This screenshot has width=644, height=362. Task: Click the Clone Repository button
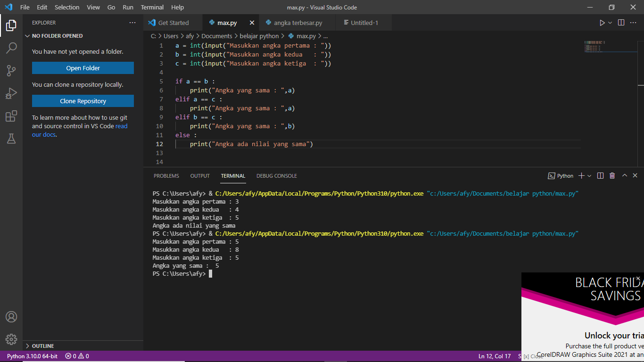click(83, 101)
